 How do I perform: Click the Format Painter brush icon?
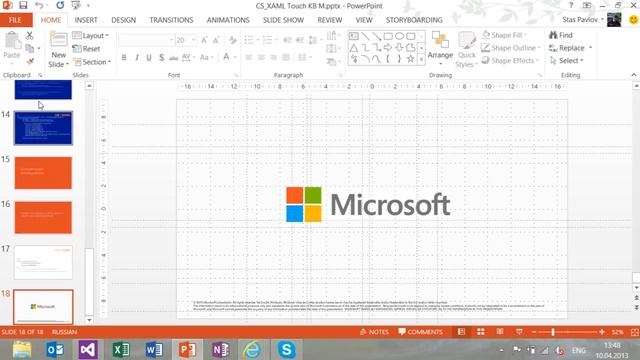tap(30, 62)
